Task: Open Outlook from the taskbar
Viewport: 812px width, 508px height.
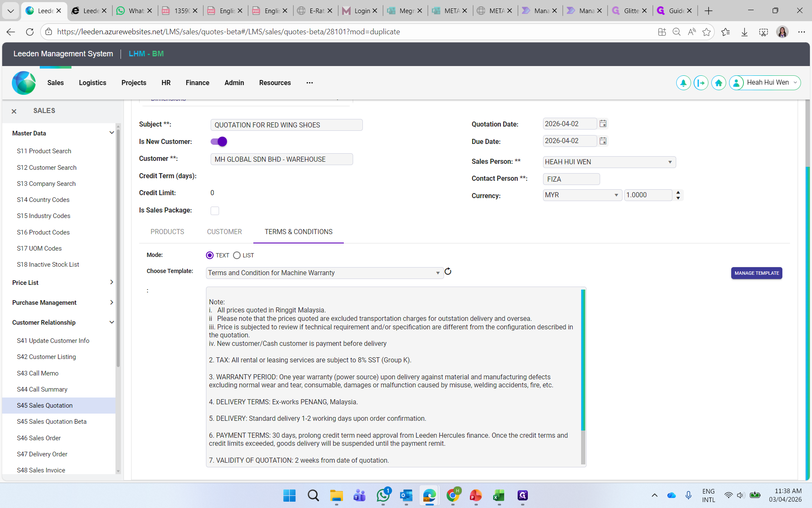Action: pyautogui.click(x=406, y=495)
